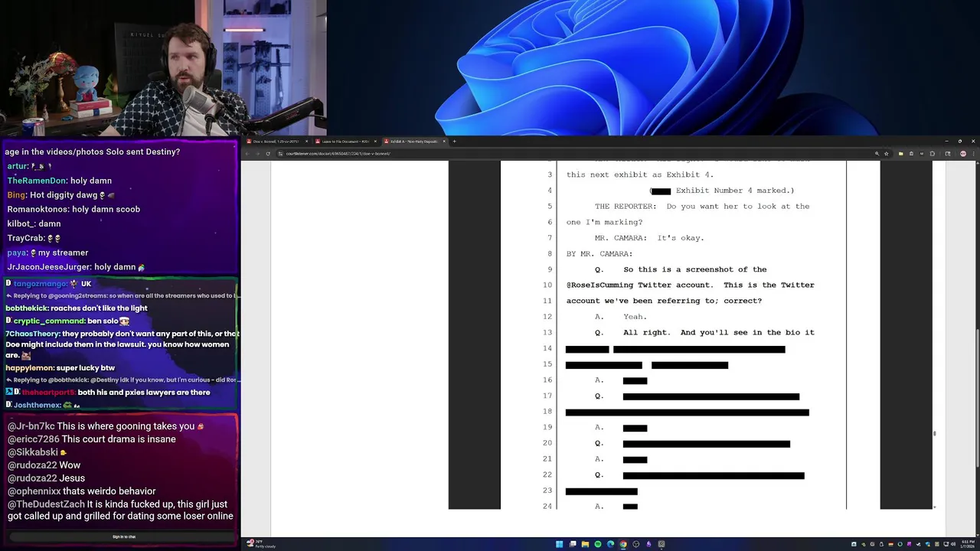
Task: Open the zoom magnifier icon in address bar
Action: click(877, 154)
